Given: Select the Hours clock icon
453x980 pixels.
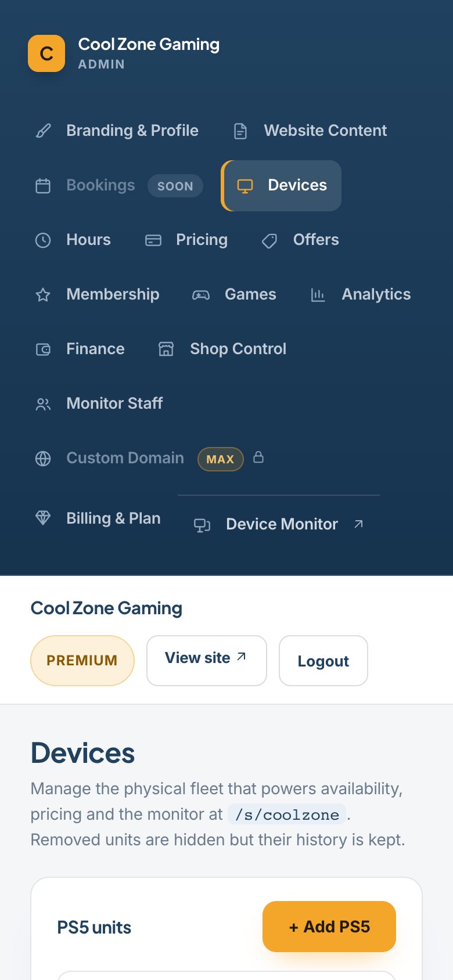Looking at the screenshot, I should 43,240.
